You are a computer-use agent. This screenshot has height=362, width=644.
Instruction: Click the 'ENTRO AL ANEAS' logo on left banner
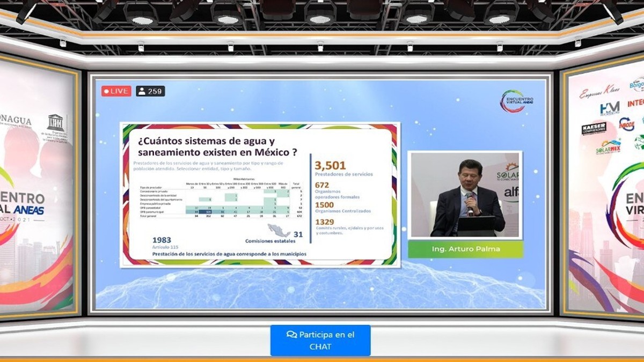(23, 205)
